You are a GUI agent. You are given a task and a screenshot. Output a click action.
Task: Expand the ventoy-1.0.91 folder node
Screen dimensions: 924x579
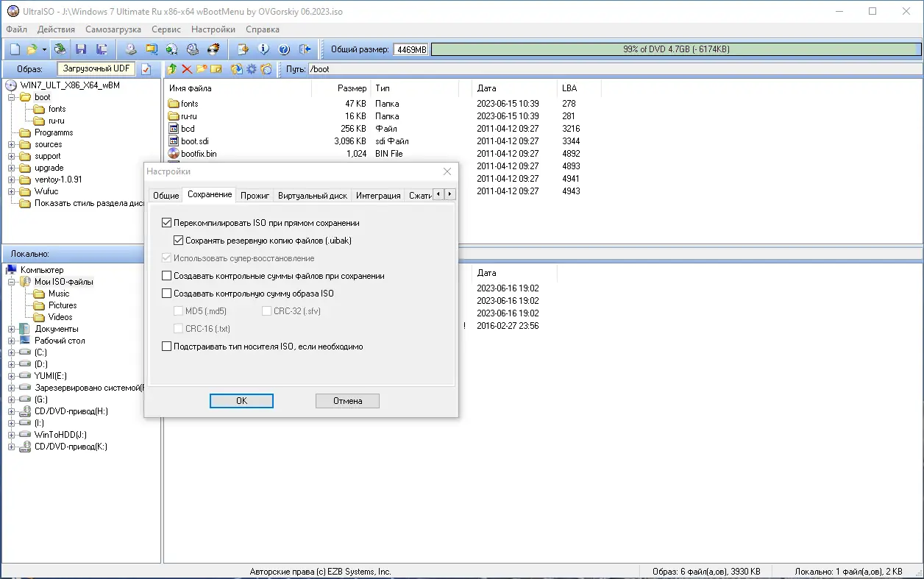pos(12,180)
